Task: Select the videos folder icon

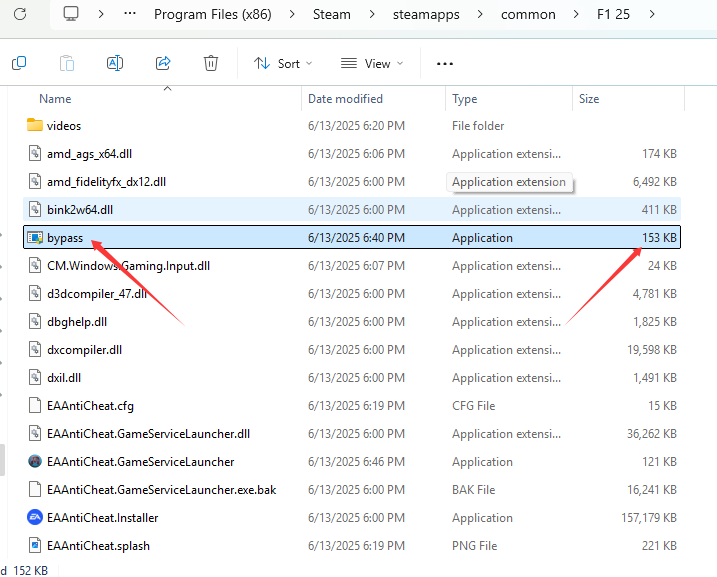Action: [x=35, y=126]
